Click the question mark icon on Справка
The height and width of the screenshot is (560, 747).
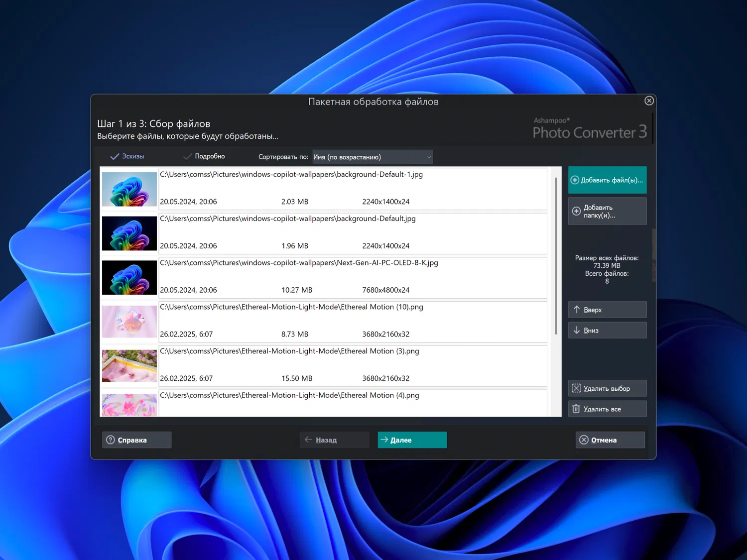111,440
